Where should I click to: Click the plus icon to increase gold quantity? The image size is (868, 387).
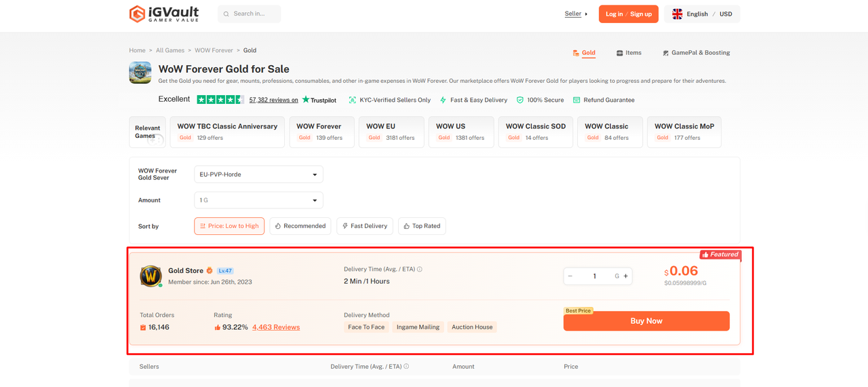625,276
